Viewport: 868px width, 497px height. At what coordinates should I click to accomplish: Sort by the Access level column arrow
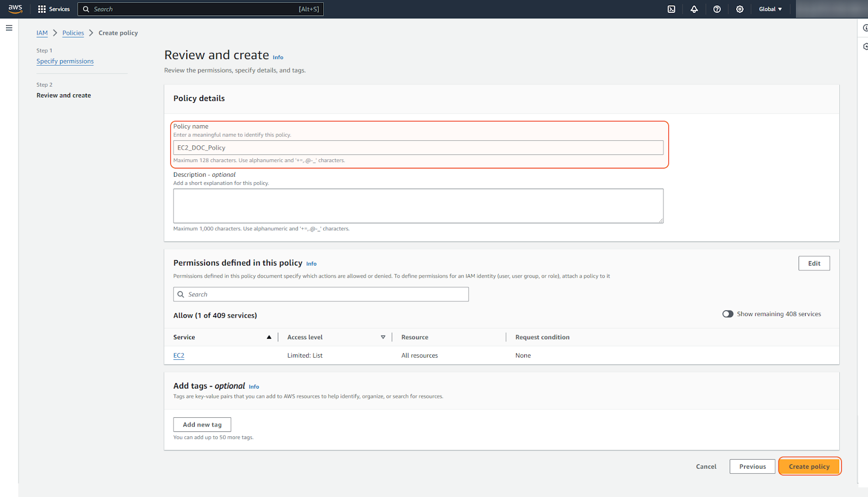pyautogui.click(x=383, y=337)
